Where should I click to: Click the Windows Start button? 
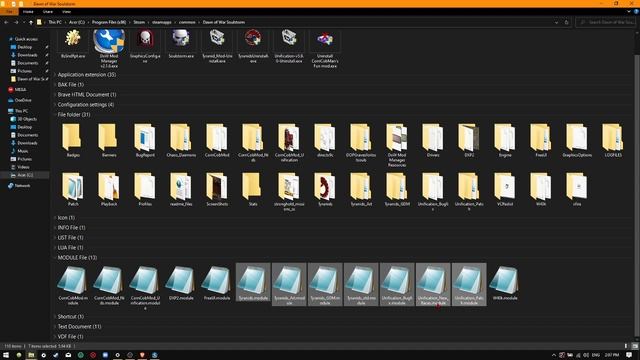coord(6,355)
